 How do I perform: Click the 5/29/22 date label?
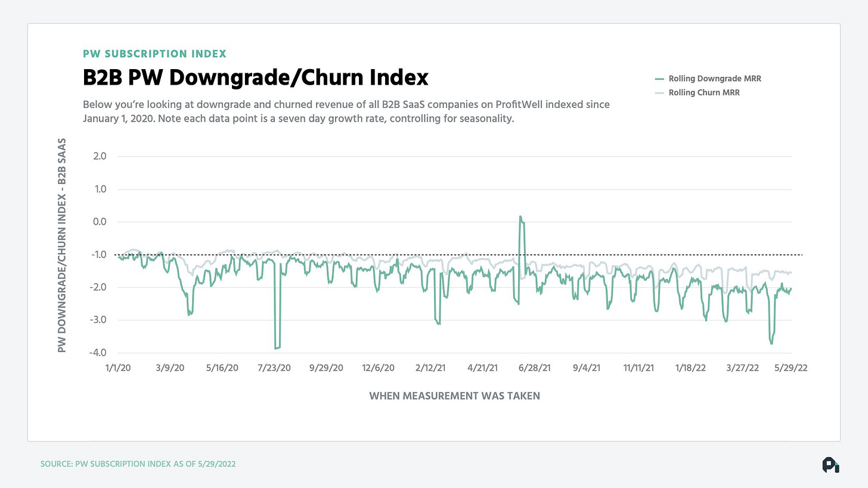click(791, 368)
